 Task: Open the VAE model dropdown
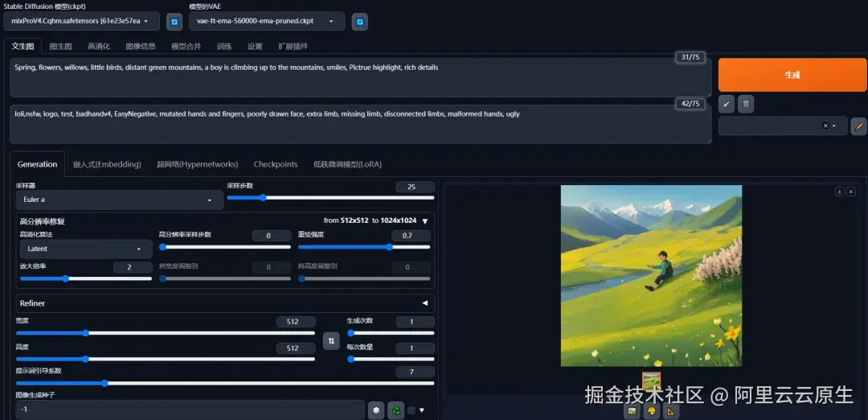tap(267, 21)
